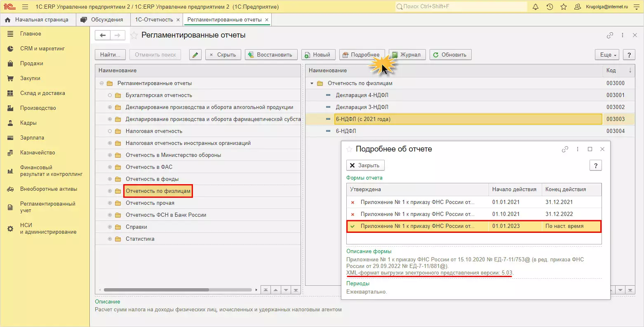Collapse Отчетность по физлицам group in right list
This screenshot has height=327, width=644.
click(x=312, y=83)
